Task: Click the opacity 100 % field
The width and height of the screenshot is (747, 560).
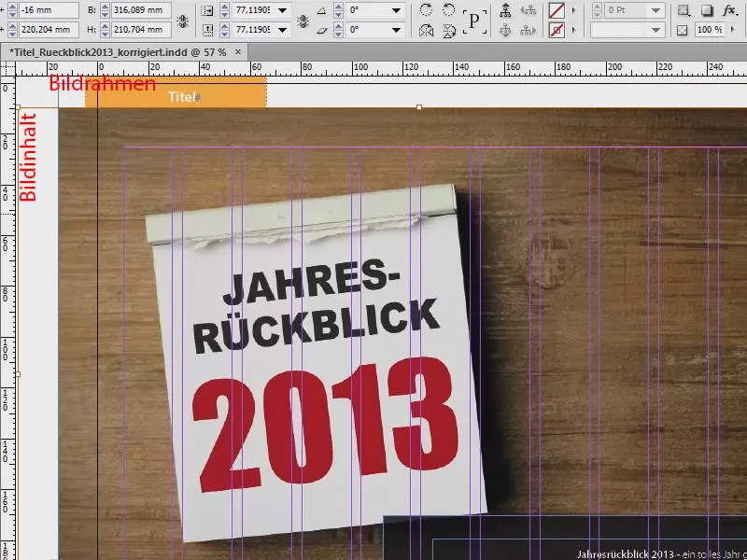Action: (711, 30)
